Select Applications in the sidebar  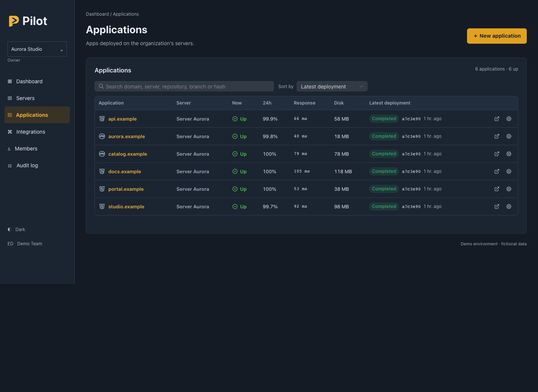(x=37, y=115)
